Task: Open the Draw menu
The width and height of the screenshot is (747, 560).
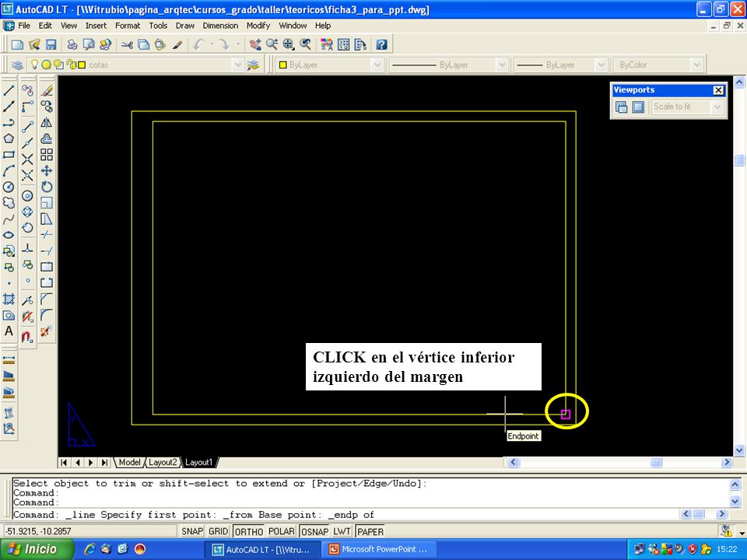Action: 185,26
